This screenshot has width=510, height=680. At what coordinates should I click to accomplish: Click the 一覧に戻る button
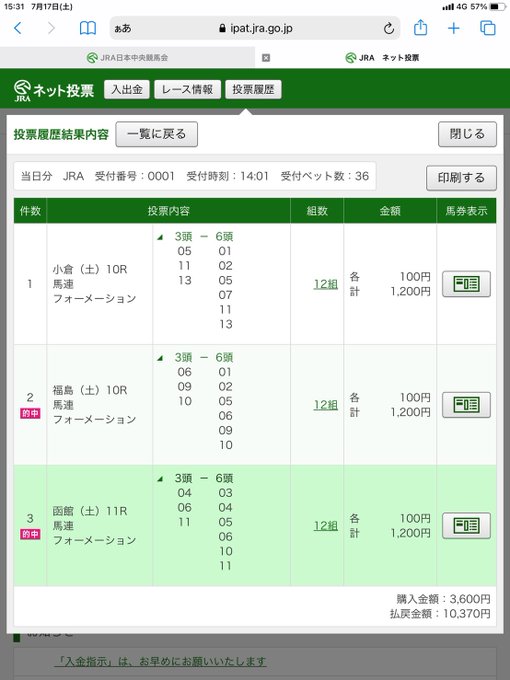pos(157,134)
